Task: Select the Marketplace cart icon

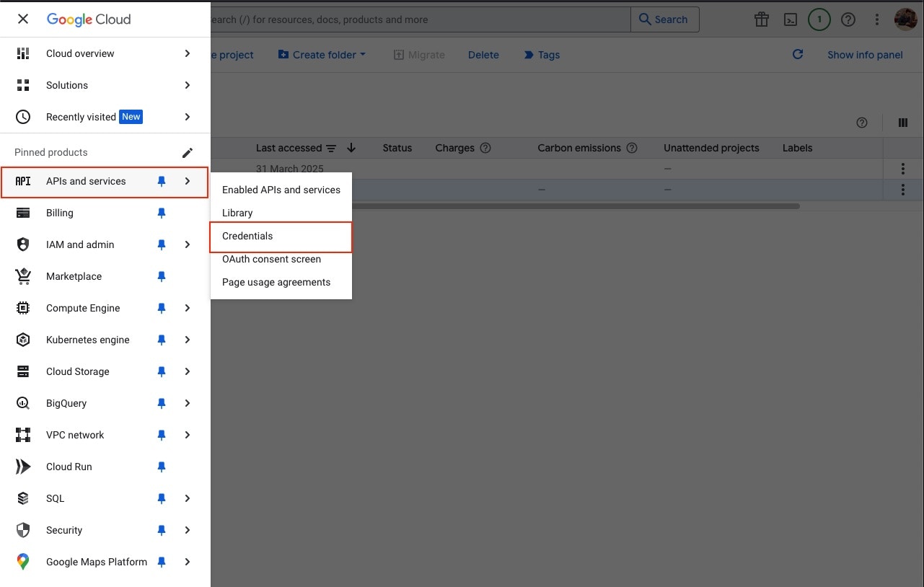Action: point(23,276)
